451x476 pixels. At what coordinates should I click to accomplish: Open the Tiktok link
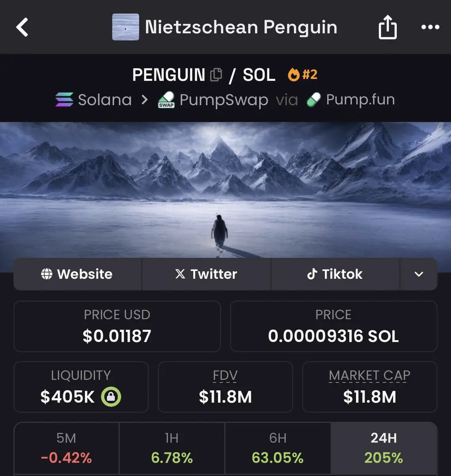[x=335, y=274]
